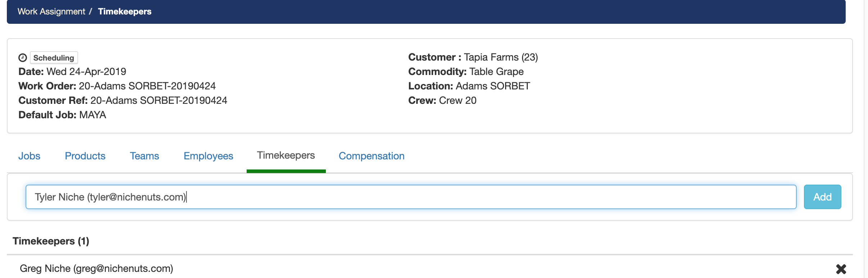Click the Work Order 20-Adams SORBET value
This screenshot has height=278, width=868.
pos(147,86)
